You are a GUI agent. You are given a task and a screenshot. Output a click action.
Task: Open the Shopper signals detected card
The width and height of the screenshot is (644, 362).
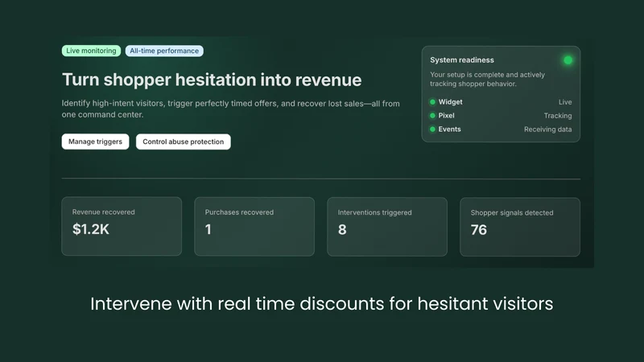pos(520,227)
